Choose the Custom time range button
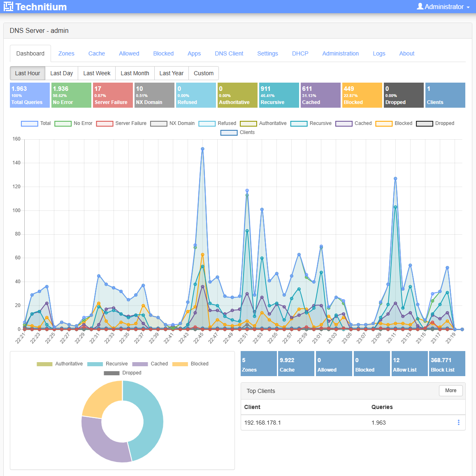The height and width of the screenshot is (476, 476). click(203, 73)
